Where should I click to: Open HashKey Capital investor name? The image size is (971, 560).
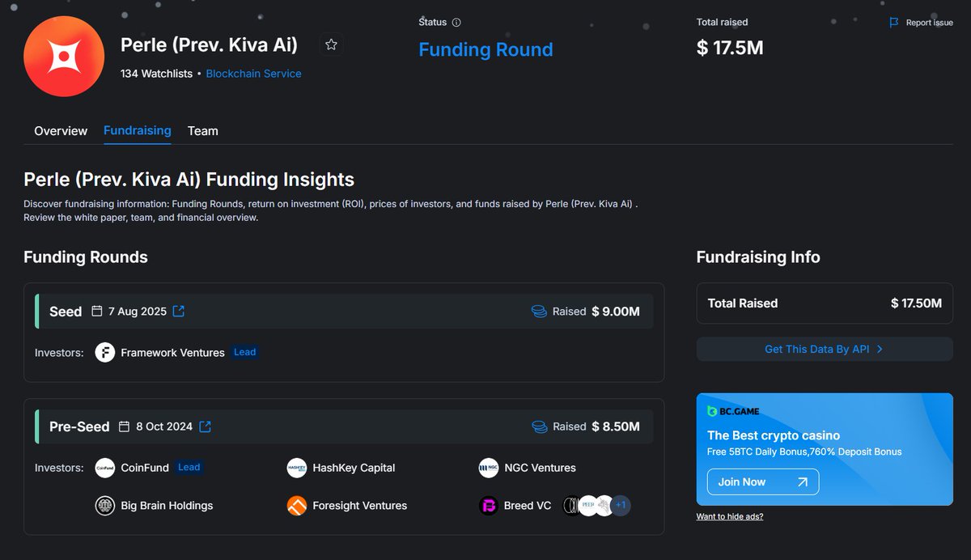point(354,468)
